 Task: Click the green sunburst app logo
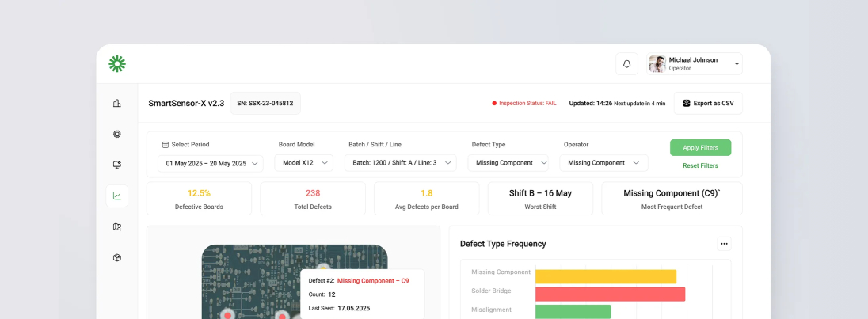pyautogui.click(x=117, y=64)
